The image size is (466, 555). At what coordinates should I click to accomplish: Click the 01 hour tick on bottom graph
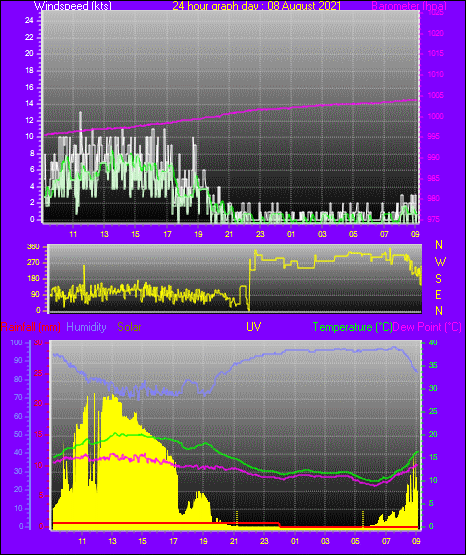pos(295,541)
